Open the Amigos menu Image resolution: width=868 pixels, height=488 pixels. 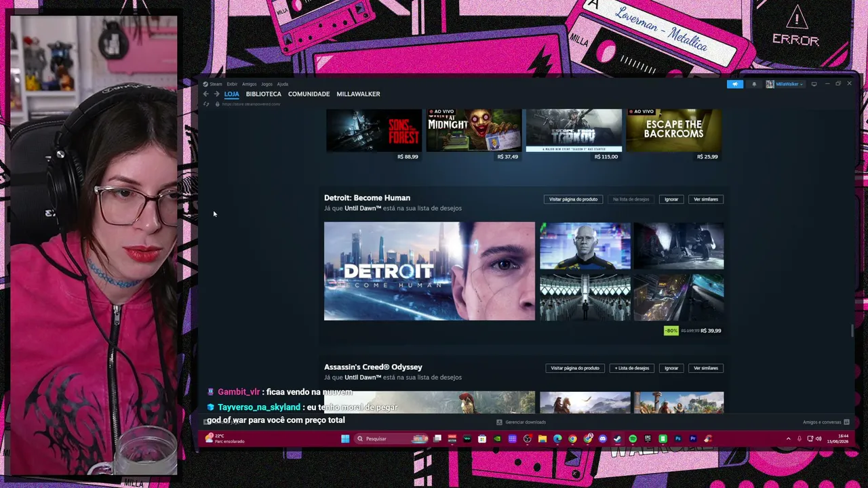249,84
